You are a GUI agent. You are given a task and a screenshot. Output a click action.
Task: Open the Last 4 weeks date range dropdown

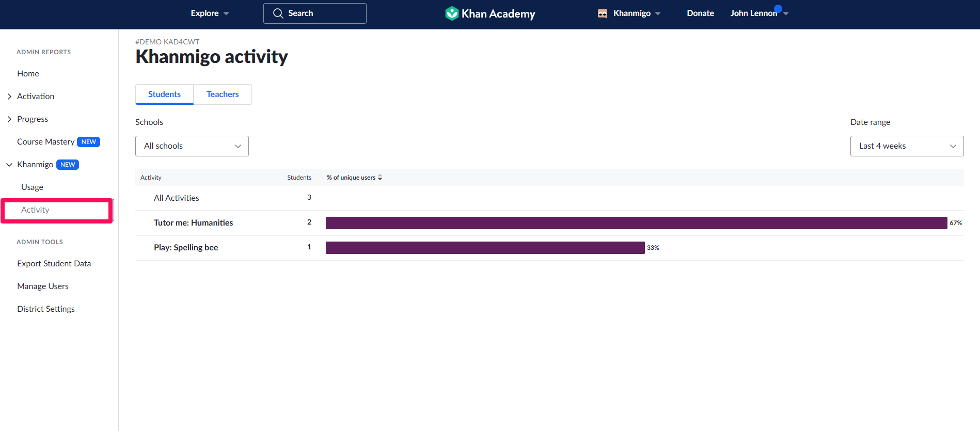[907, 146]
